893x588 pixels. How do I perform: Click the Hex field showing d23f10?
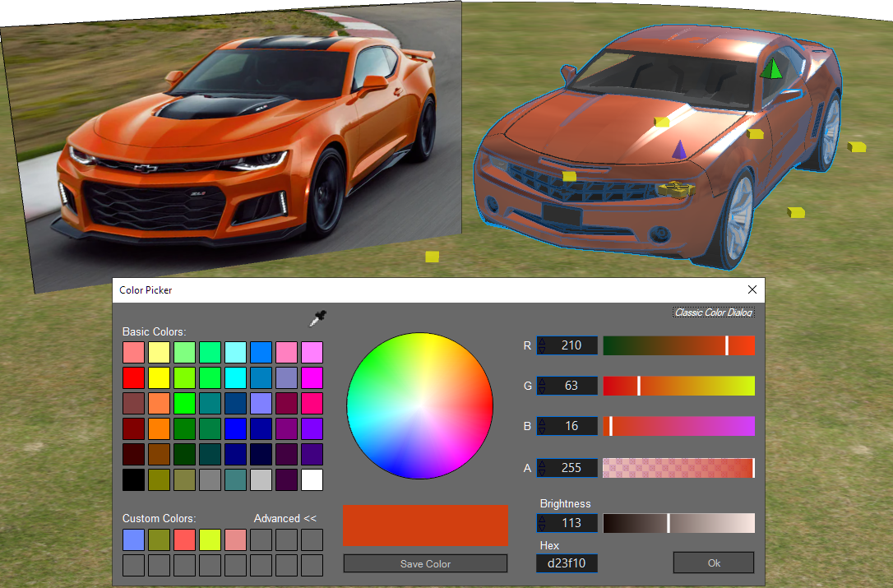coord(567,563)
